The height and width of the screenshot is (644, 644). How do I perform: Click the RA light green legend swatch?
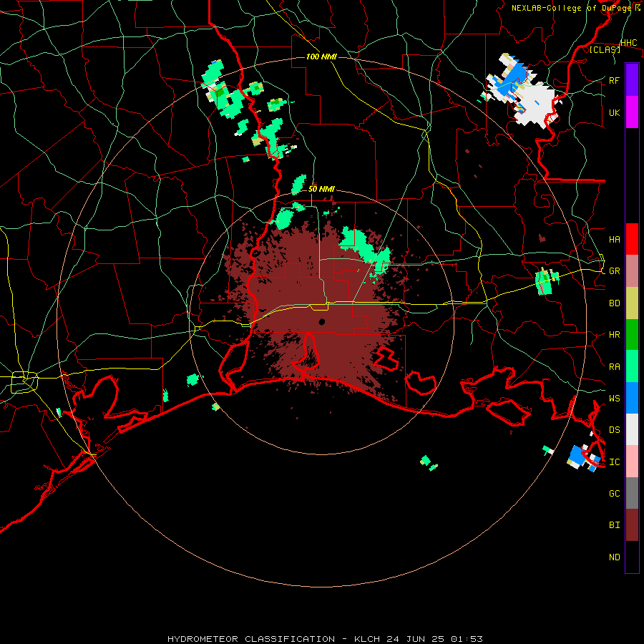click(x=632, y=366)
